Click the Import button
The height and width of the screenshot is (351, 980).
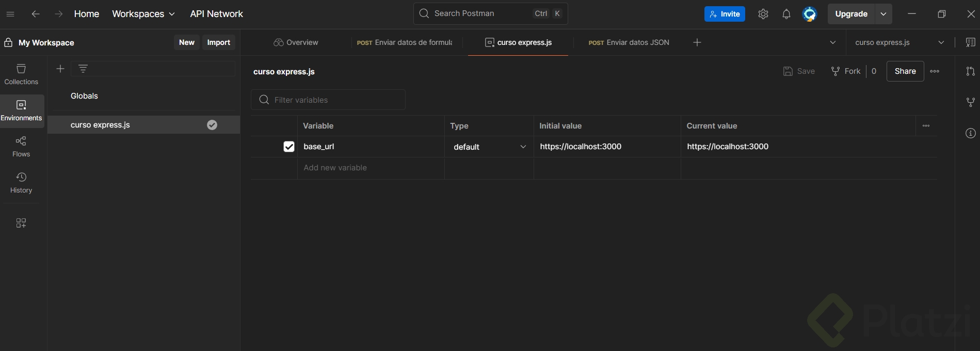click(218, 42)
